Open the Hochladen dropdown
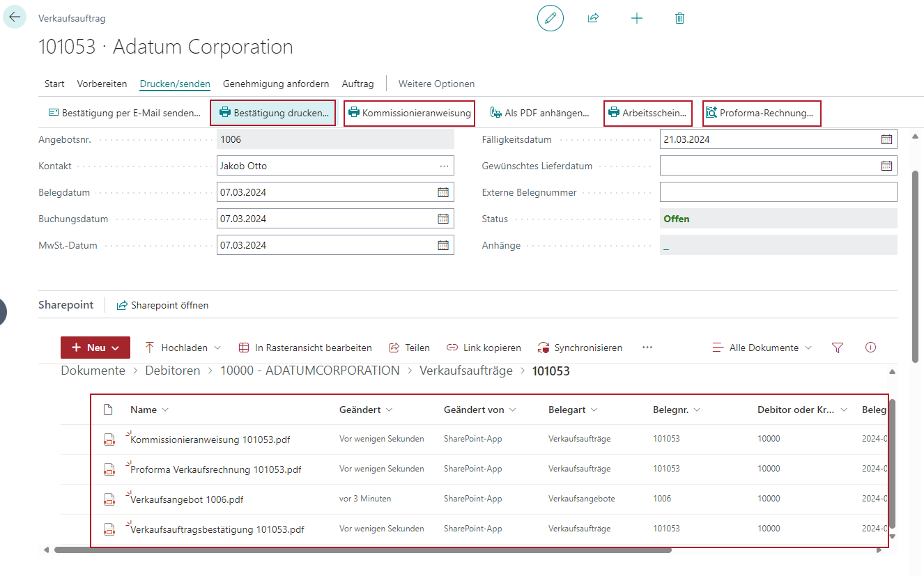Viewport: 924px width, 576px height. pyautogui.click(x=183, y=348)
